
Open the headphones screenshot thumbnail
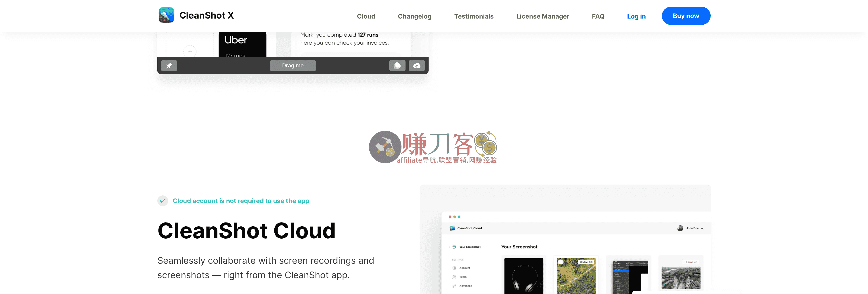[x=524, y=276]
